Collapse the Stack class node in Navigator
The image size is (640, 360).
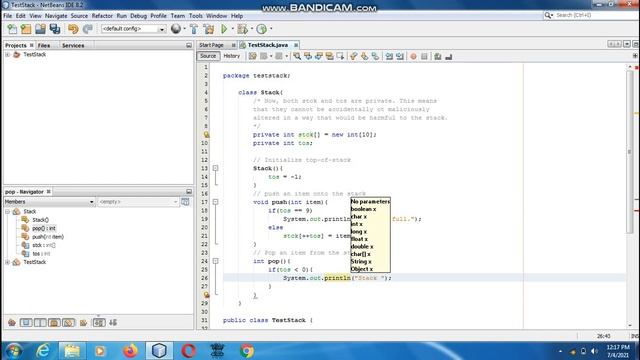(7, 211)
